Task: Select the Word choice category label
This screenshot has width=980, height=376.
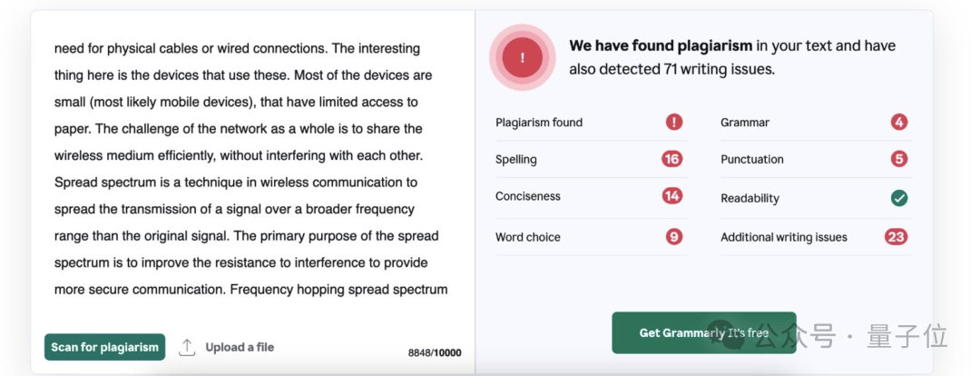Action: click(x=528, y=237)
